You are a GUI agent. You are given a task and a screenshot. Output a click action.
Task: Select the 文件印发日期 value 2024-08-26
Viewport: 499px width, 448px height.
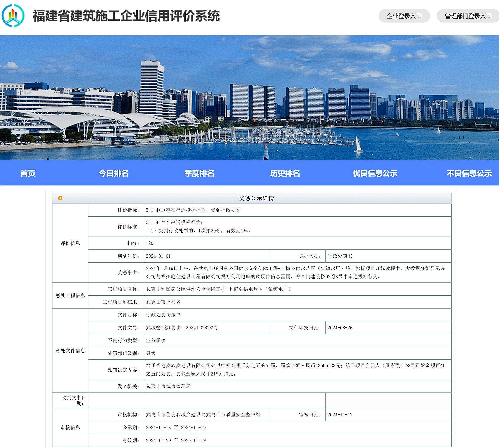tap(340, 328)
